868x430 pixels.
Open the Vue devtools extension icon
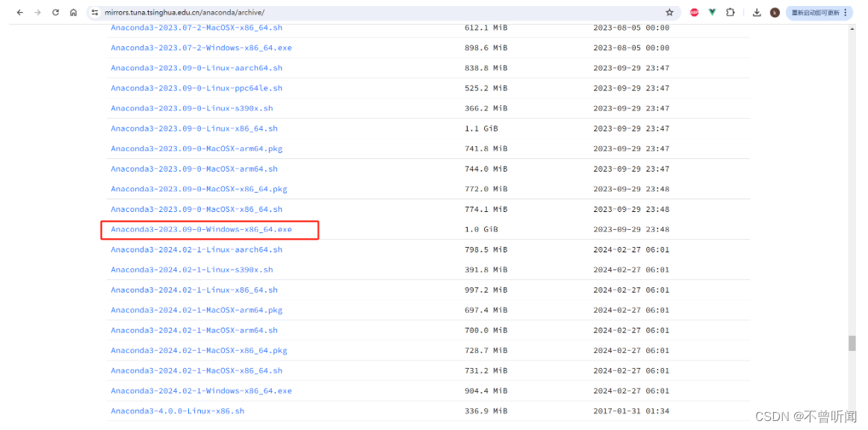712,12
